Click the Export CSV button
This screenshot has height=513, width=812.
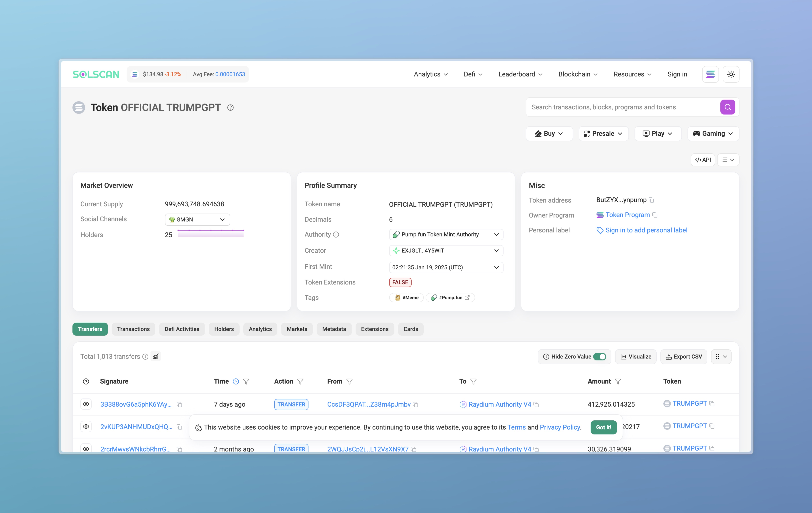[x=684, y=357]
